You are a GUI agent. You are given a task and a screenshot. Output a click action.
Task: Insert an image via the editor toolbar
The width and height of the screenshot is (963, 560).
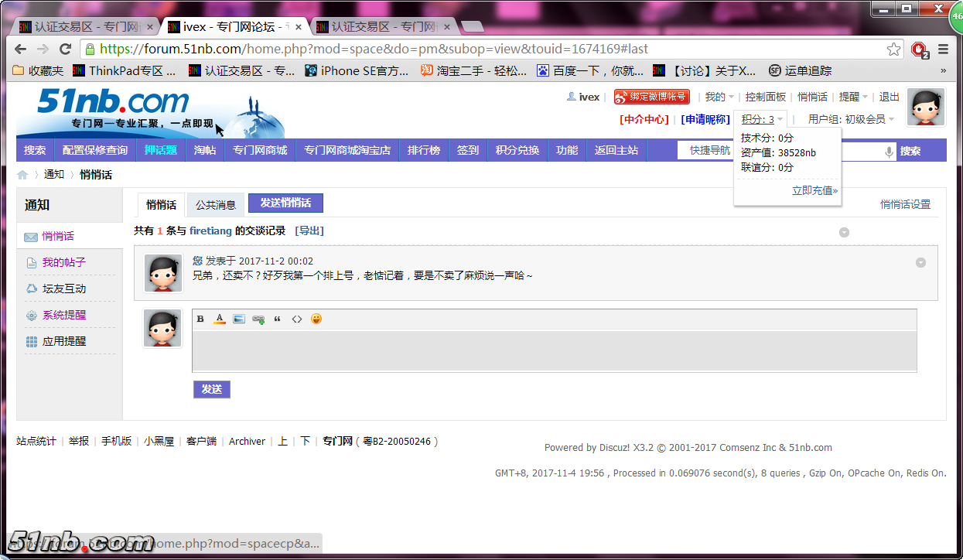pyautogui.click(x=239, y=319)
